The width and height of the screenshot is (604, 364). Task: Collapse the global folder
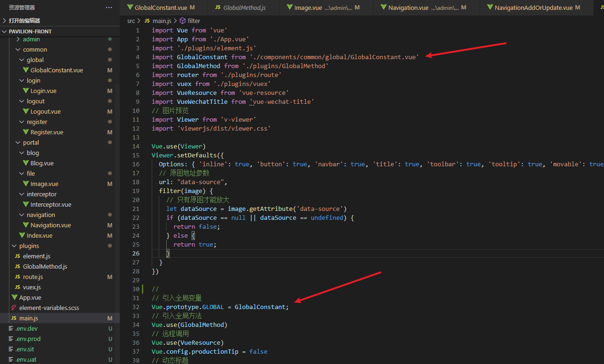click(22, 60)
